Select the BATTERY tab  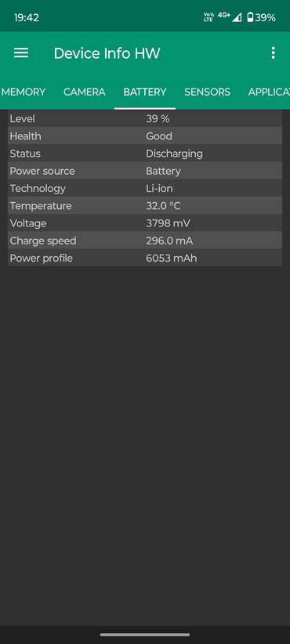[145, 92]
